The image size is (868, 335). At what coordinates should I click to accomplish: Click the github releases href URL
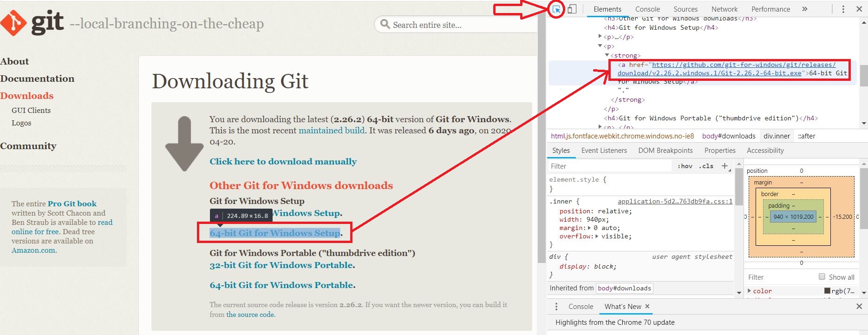727,69
